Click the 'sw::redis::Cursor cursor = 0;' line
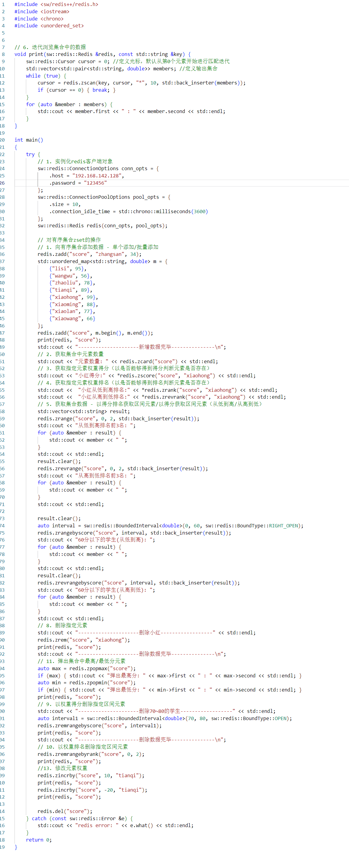This screenshot has width=349, height=868. [128, 61]
